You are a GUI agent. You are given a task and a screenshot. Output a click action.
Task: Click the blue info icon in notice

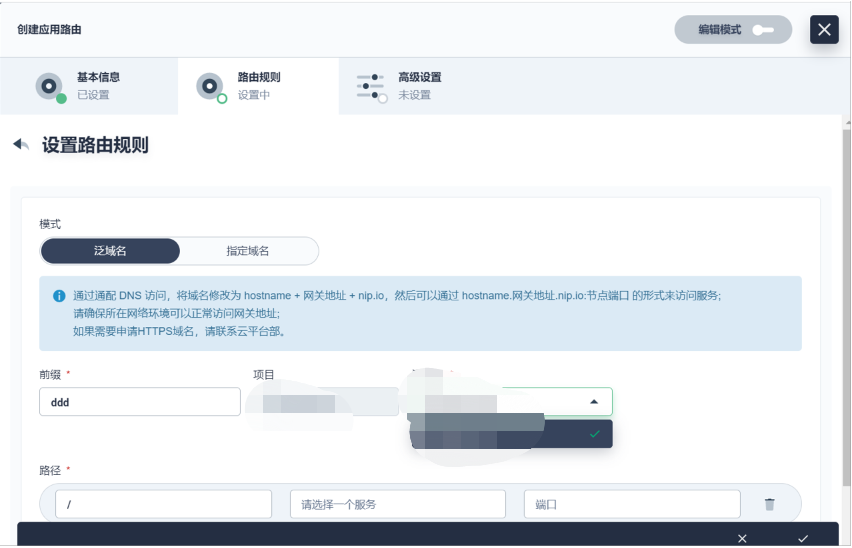tap(59, 296)
